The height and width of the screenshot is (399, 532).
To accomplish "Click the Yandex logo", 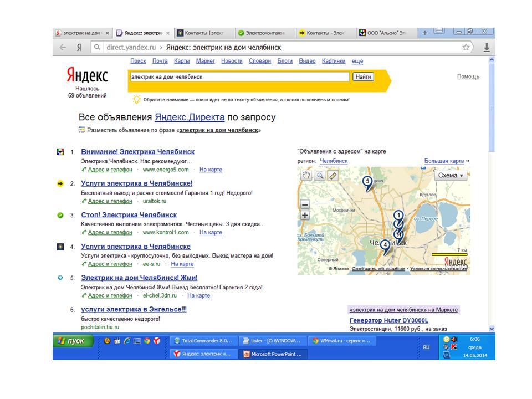I will (87, 75).
